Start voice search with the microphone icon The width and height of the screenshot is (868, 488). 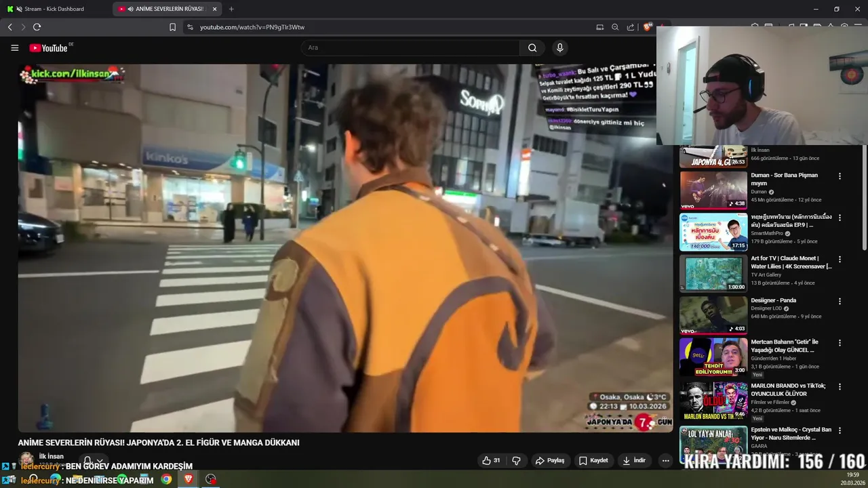pyautogui.click(x=559, y=47)
